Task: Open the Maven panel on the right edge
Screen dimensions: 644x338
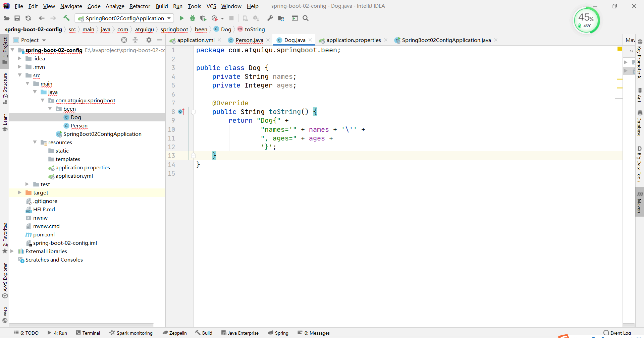Action: coord(640,201)
